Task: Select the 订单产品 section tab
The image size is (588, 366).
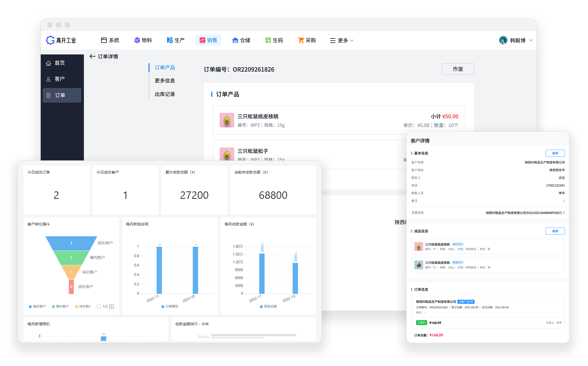Action: pos(165,67)
